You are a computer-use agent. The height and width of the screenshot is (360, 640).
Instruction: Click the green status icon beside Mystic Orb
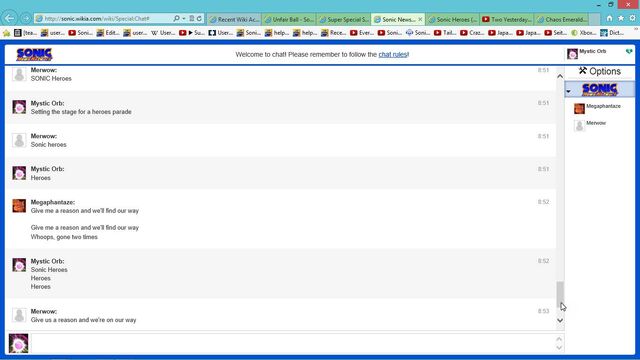[x=629, y=51]
